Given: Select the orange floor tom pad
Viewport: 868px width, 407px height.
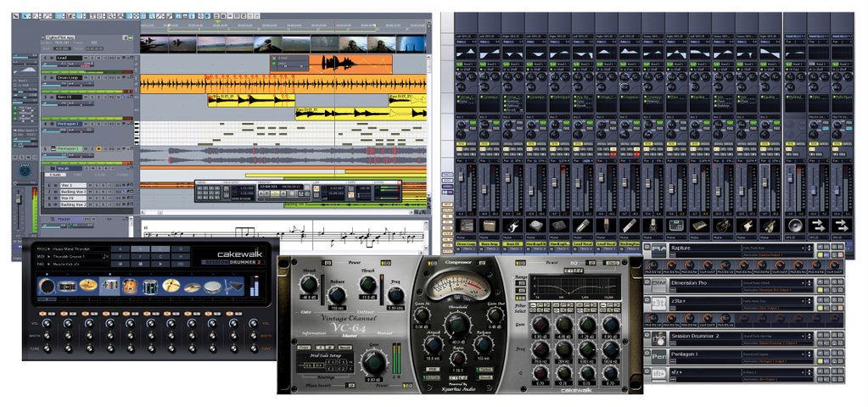Looking at the screenshot, I should (130, 287).
